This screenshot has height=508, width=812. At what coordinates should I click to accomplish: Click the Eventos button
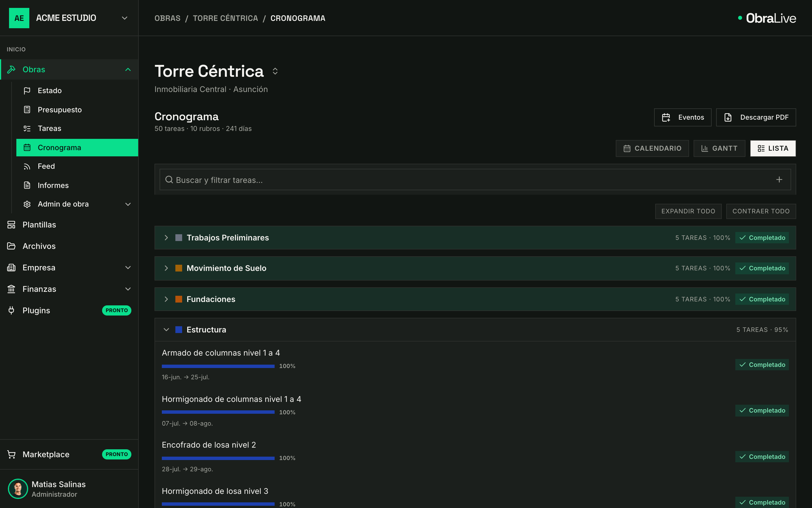click(683, 117)
